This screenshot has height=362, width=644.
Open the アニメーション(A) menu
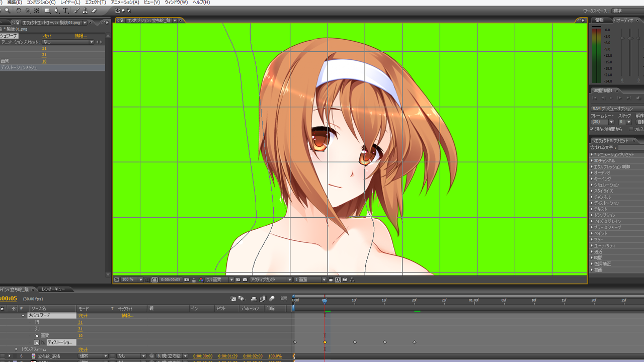(x=125, y=3)
